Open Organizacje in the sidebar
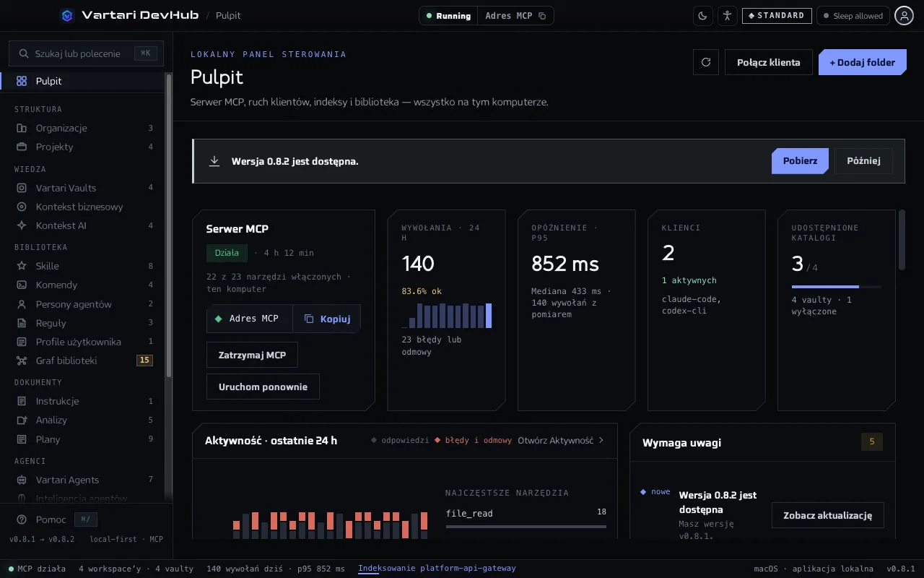 [83, 128]
